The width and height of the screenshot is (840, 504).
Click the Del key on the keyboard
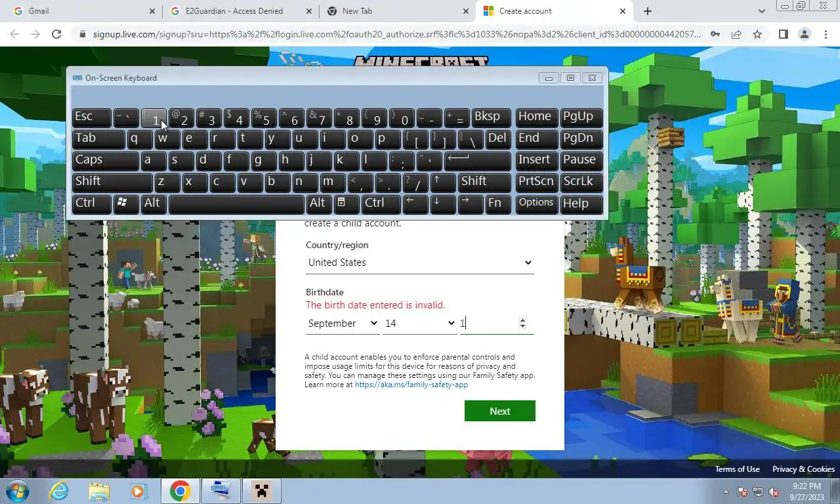coord(498,139)
